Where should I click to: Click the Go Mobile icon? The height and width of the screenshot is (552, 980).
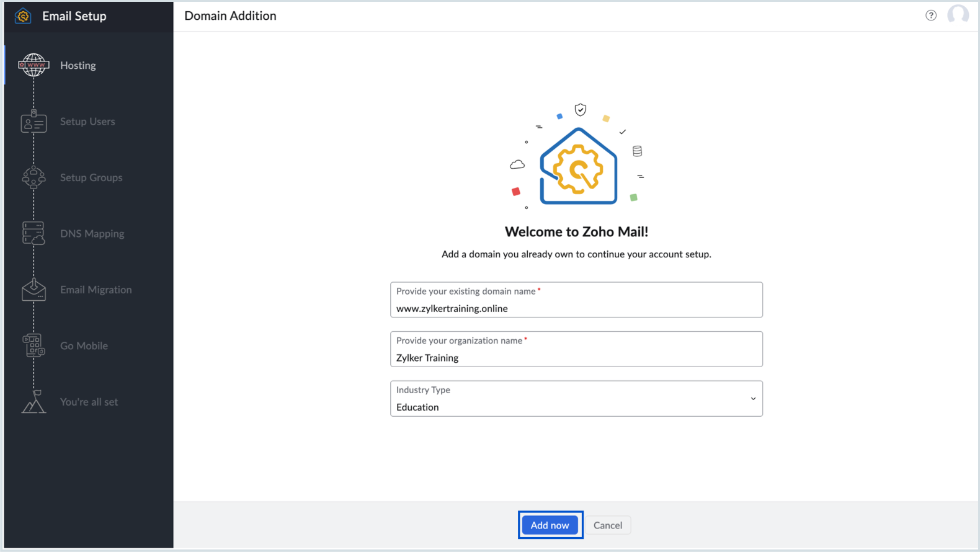(x=33, y=345)
